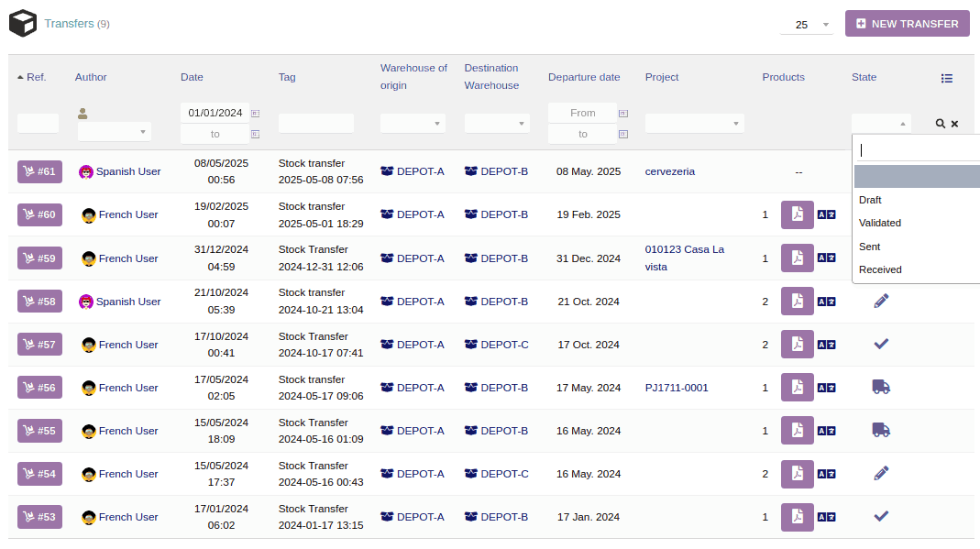Click the PDF icon for transfer #60
This screenshot has height=549, width=980.
pos(797,215)
